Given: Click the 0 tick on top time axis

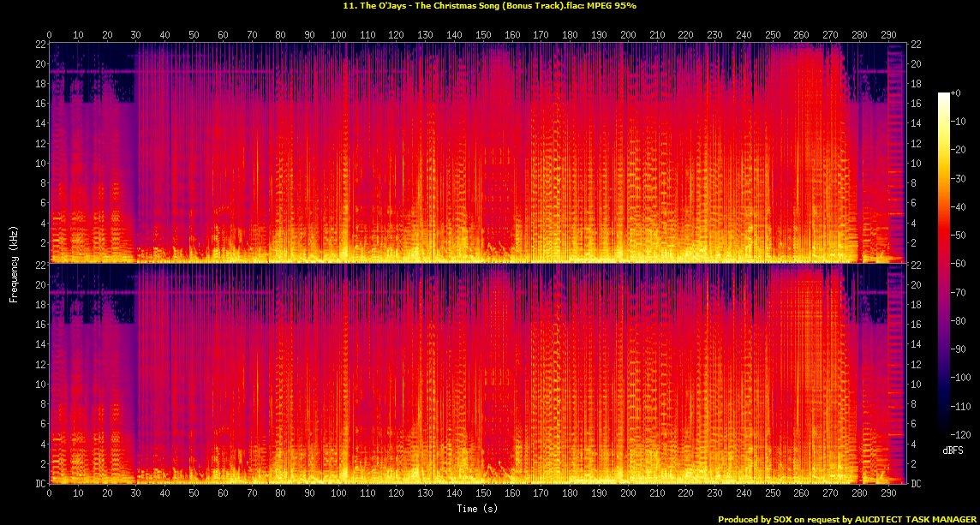Looking at the screenshot, I should pos(50,35).
